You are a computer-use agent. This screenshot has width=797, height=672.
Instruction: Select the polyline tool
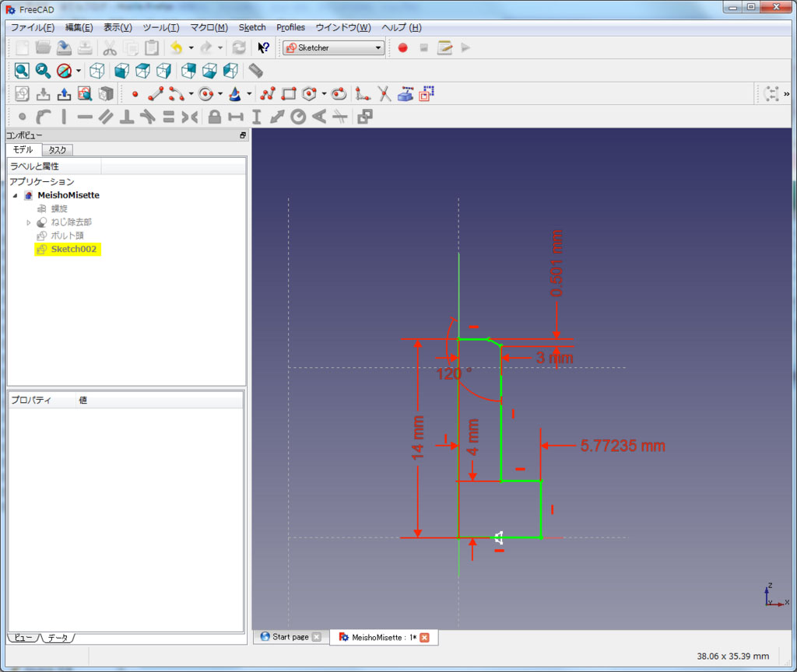click(268, 94)
